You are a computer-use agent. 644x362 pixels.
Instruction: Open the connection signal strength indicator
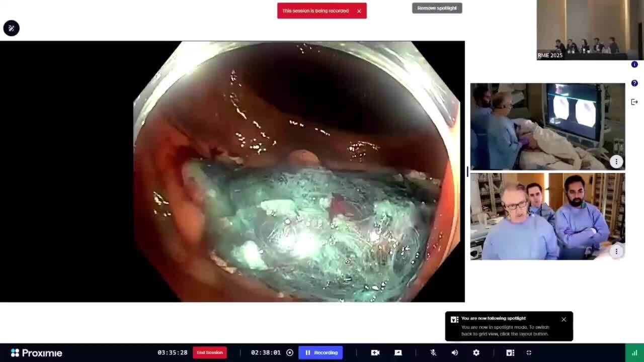coord(634,352)
